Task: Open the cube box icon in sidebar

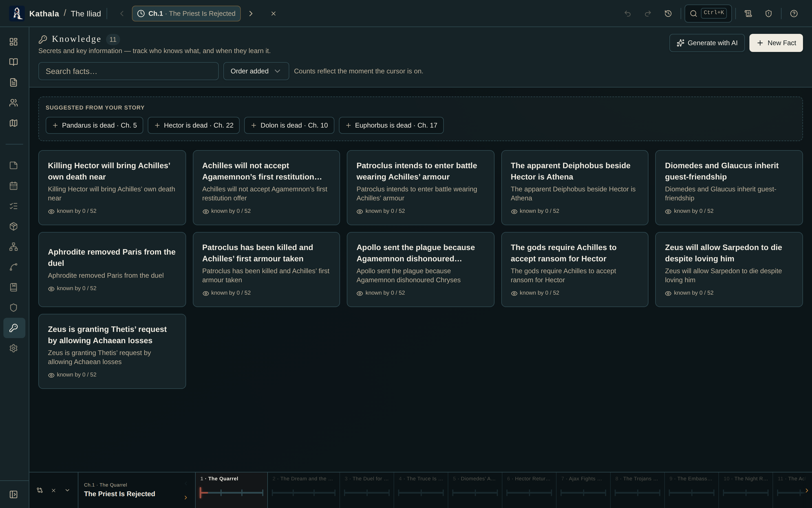Action: (x=14, y=226)
